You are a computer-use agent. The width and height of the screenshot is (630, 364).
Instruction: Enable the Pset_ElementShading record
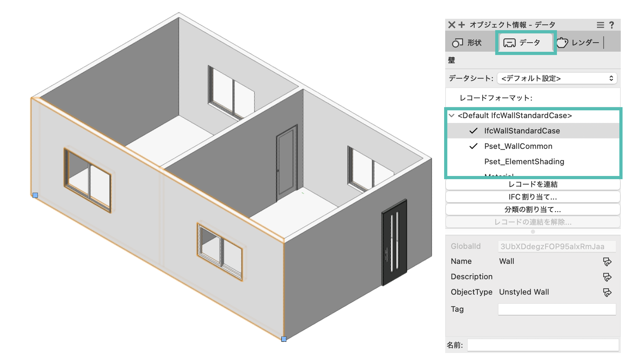coord(473,162)
